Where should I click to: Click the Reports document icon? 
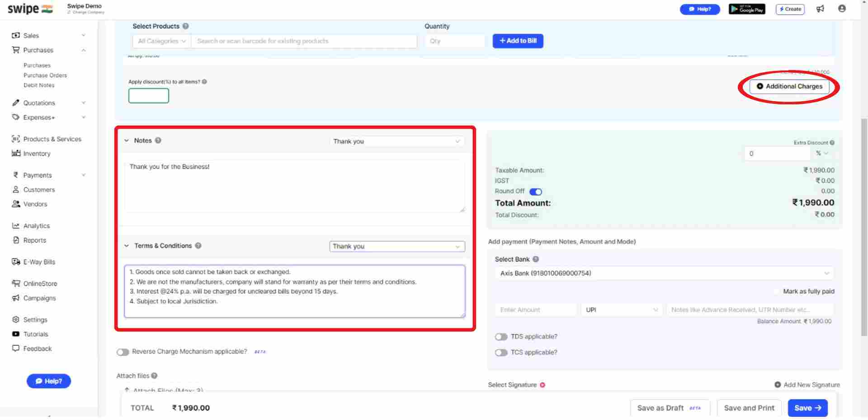point(16,240)
